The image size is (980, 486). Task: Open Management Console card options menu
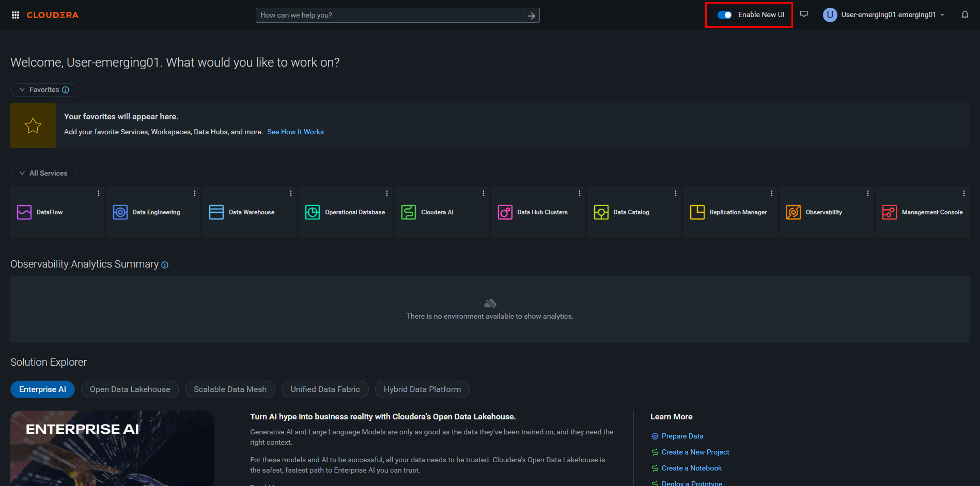pyautogui.click(x=964, y=193)
